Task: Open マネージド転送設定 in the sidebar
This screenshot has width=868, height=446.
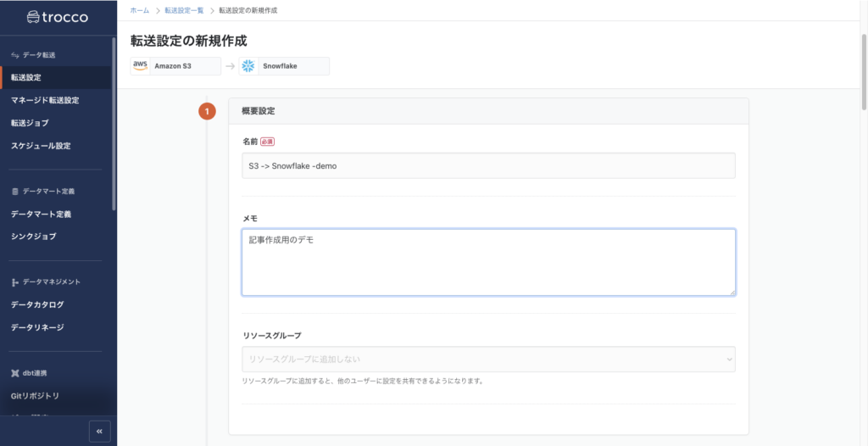Action: tap(45, 100)
